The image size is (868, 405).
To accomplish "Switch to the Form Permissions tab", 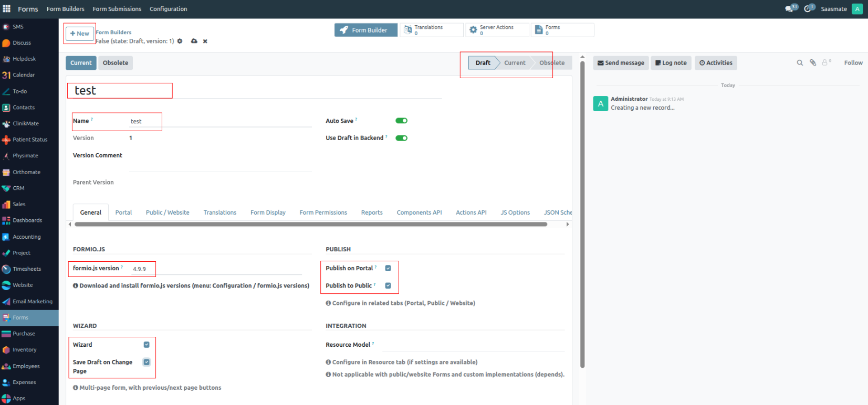I will pyautogui.click(x=323, y=212).
